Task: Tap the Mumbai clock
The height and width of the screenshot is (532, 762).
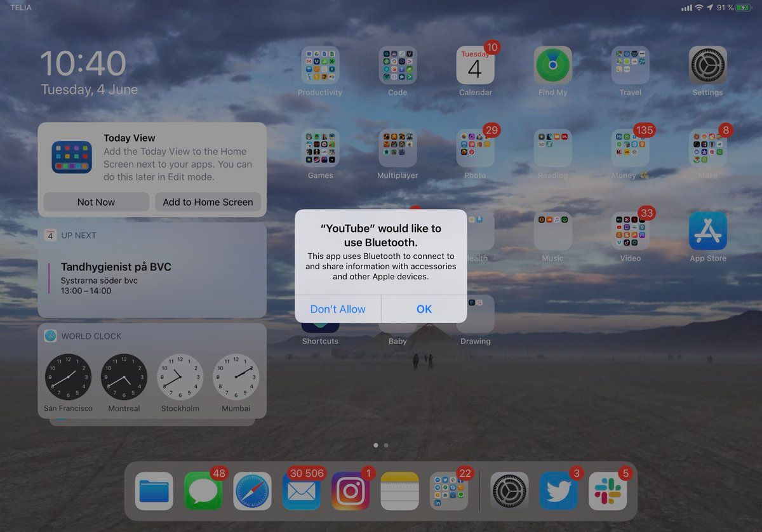Action: coord(236,377)
